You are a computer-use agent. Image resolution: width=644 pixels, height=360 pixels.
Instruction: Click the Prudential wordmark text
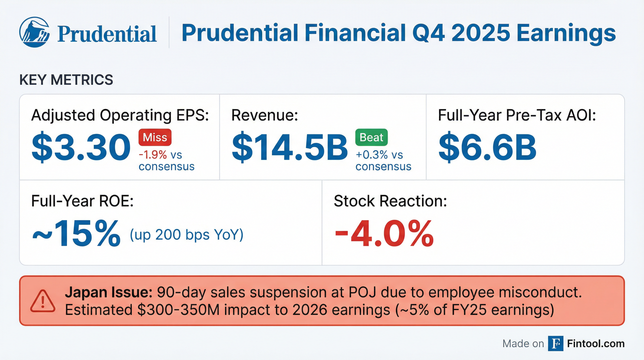click(107, 34)
